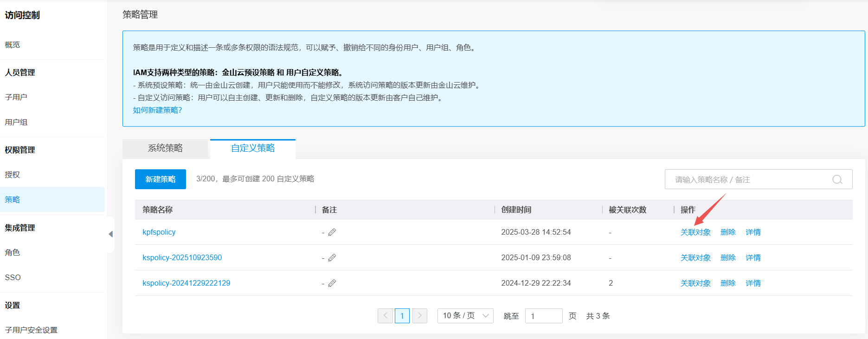Open the kpfspolicy policy name link
This screenshot has height=339, width=868.
(159, 232)
